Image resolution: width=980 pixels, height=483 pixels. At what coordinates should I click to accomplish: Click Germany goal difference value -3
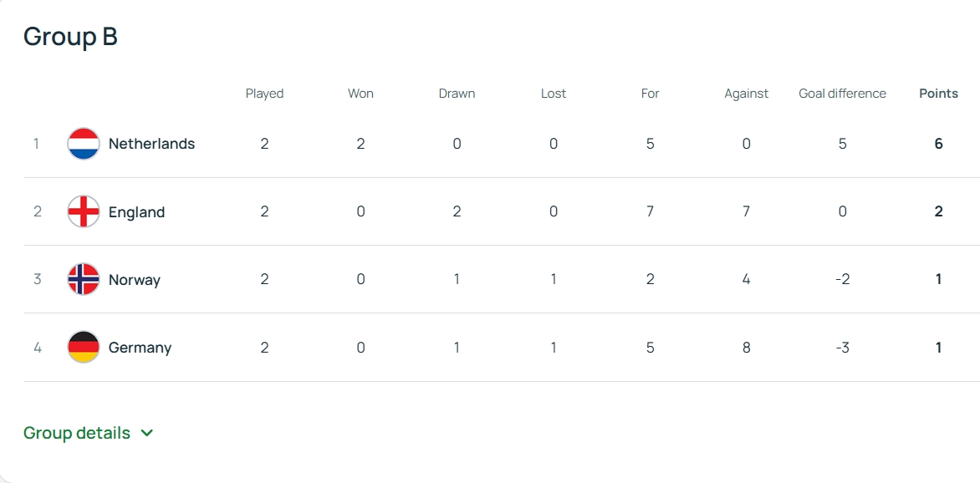coord(842,348)
